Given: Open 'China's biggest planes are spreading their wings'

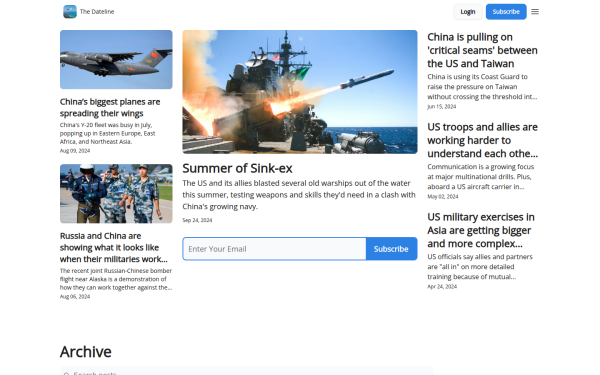Looking at the screenshot, I should tap(110, 108).
